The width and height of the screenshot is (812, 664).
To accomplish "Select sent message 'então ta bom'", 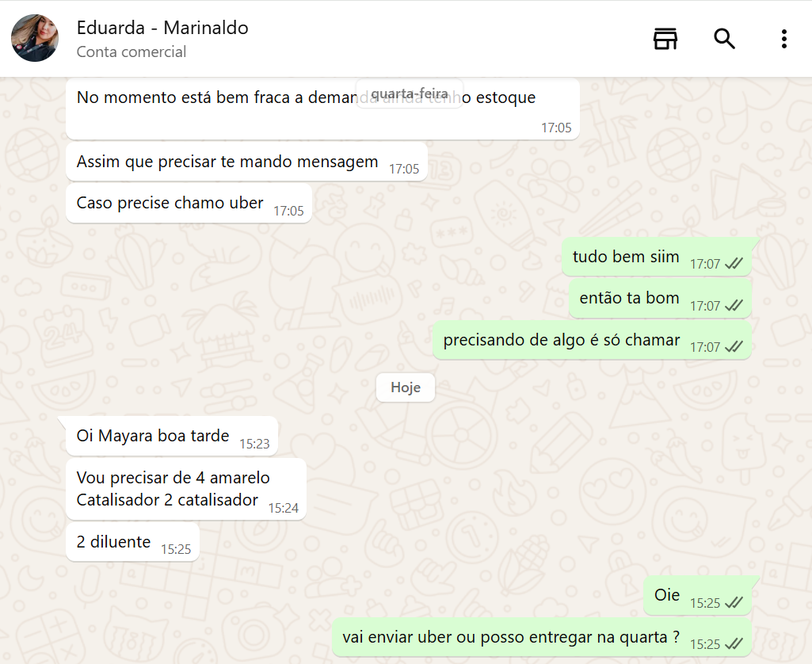I will 660,299.
